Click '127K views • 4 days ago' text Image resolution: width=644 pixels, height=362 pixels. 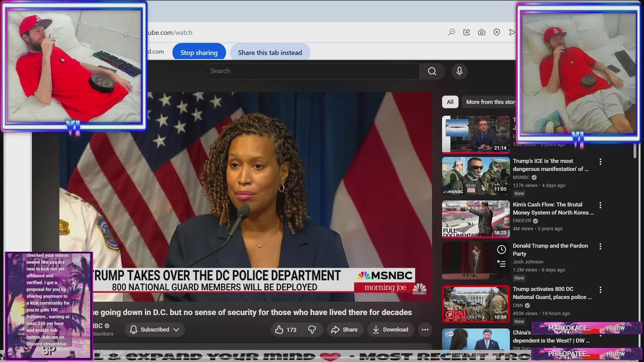(x=539, y=186)
